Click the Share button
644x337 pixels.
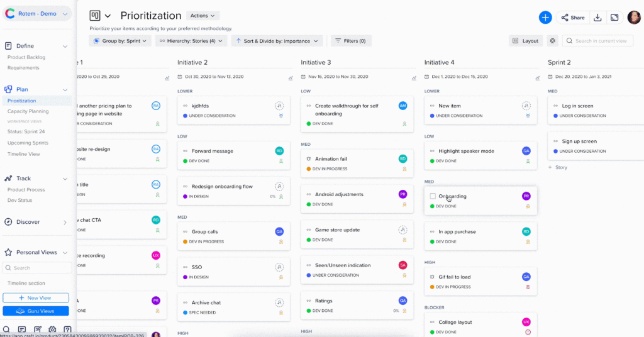click(x=572, y=18)
